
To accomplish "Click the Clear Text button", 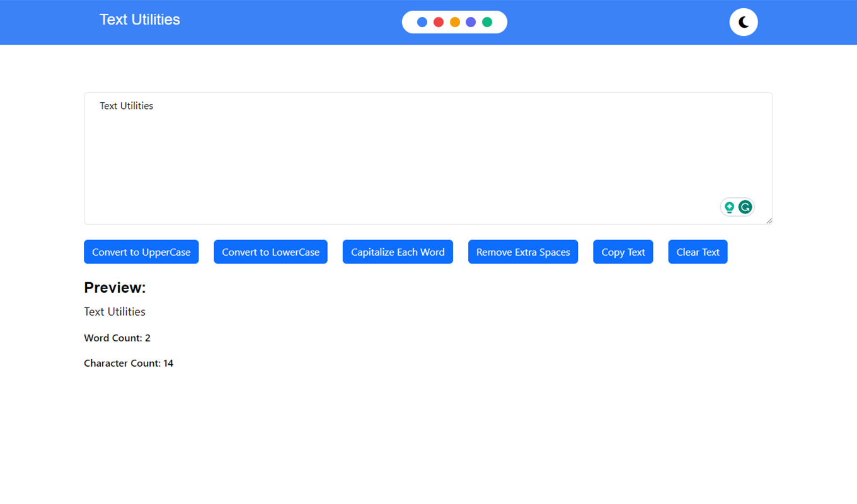I will pos(698,252).
